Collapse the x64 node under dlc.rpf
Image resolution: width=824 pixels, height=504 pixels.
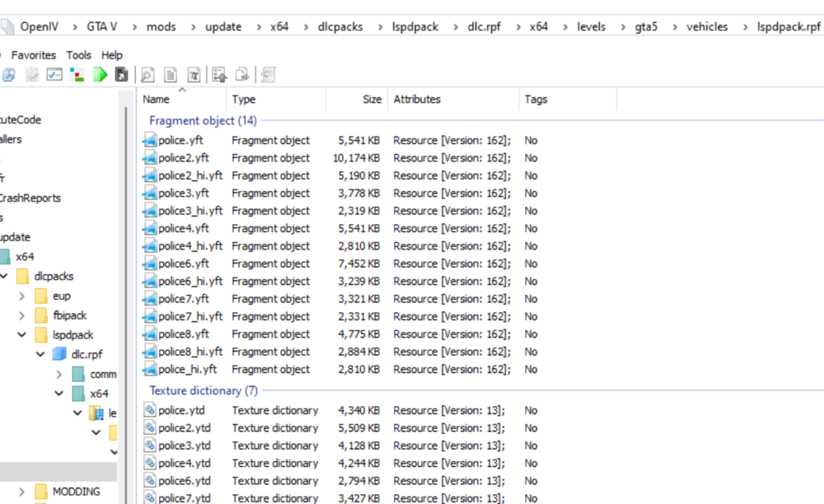coord(58,391)
